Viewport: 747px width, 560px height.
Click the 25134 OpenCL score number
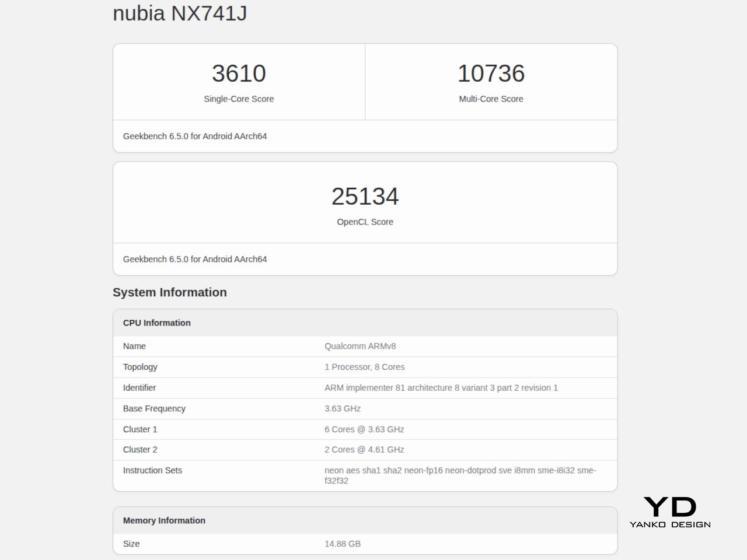(365, 197)
